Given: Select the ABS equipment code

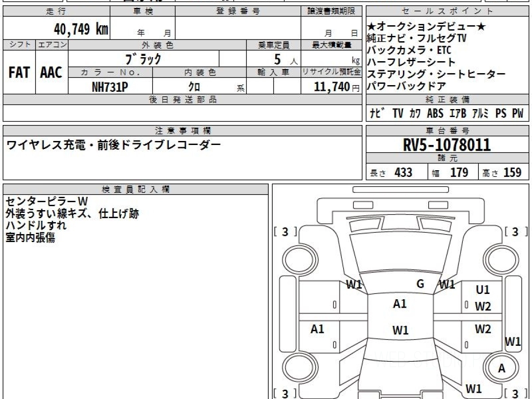Looking at the screenshot, I should pyautogui.click(x=435, y=113).
